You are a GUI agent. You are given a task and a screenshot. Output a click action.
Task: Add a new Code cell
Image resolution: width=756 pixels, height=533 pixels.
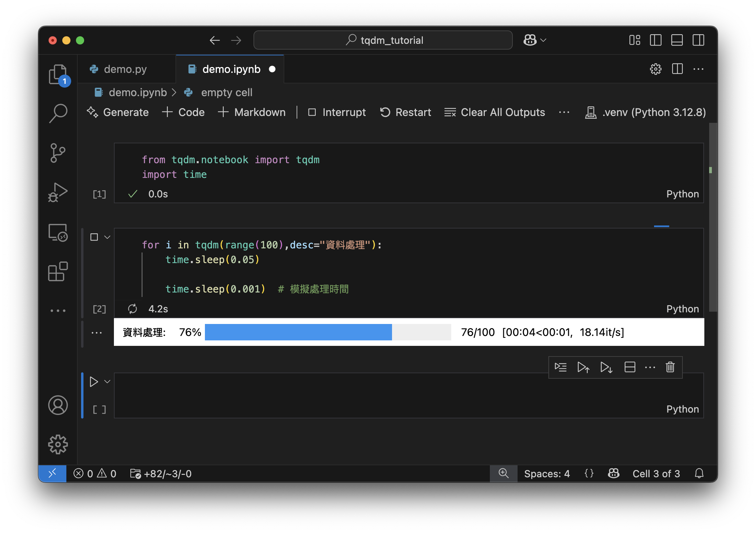click(x=183, y=112)
